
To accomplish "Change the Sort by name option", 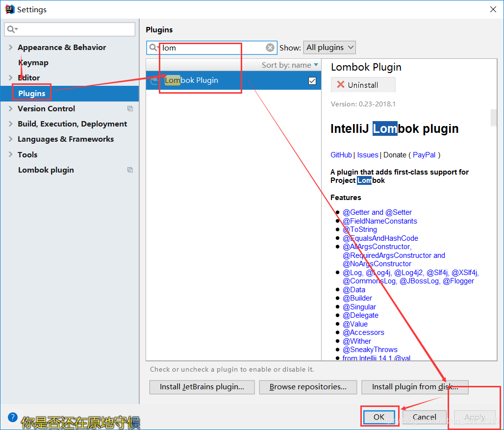I will (290, 65).
